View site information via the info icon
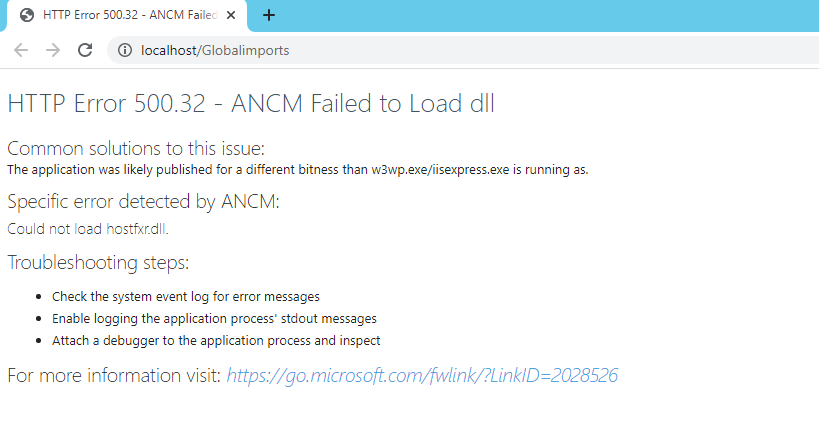This screenshot has height=439, width=819. point(124,50)
